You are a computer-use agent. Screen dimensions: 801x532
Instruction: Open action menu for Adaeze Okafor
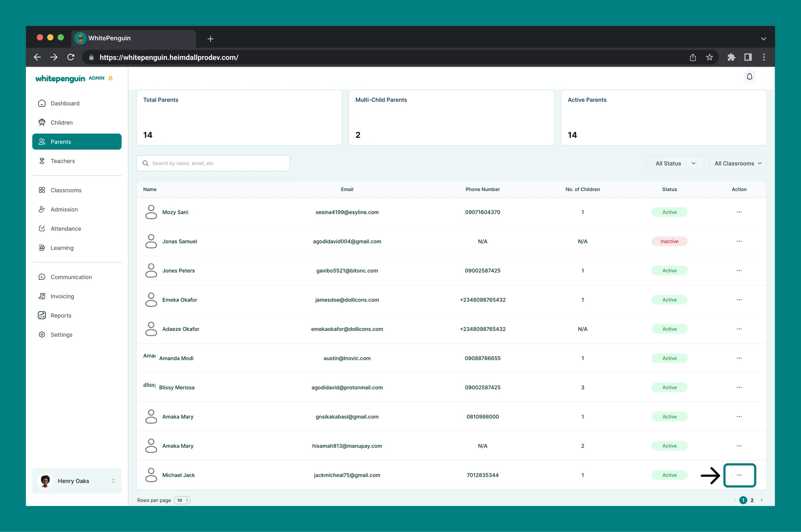pyautogui.click(x=739, y=329)
